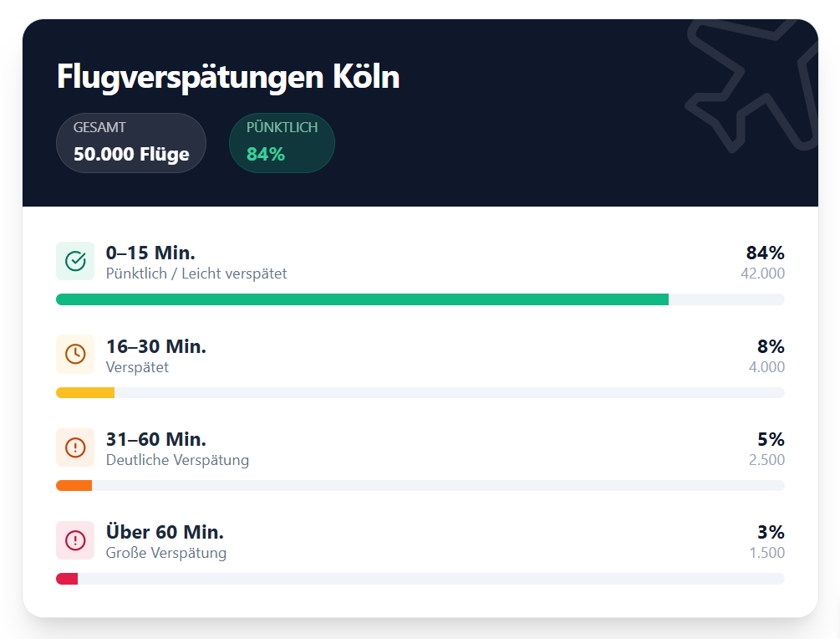
Task: Select the 16–30 Min. row label
Action: pyautogui.click(x=156, y=346)
